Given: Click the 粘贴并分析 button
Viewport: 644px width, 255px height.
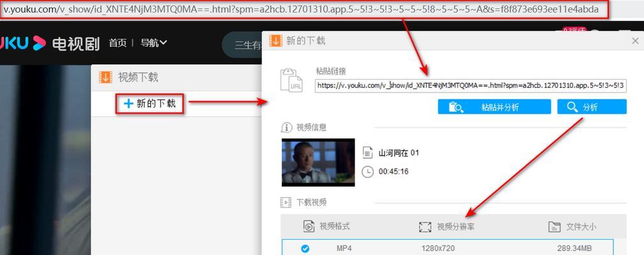Looking at the screenshot, I should point(494,106).
